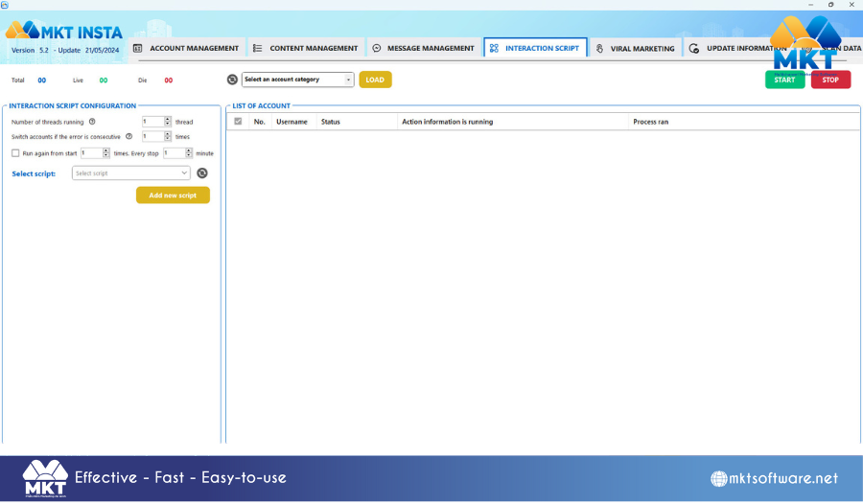
Task: Click the Content Management list icon
Action: [x=257, y=49]
